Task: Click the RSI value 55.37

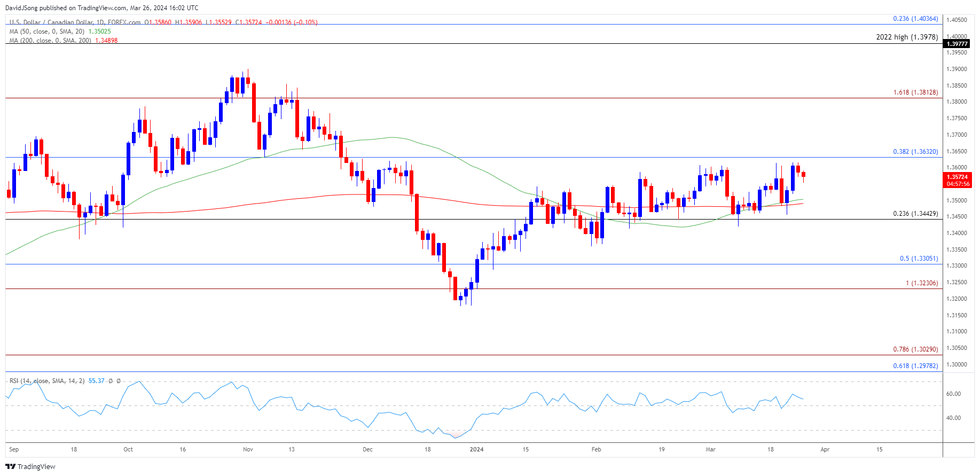Action: click(96, 381)
